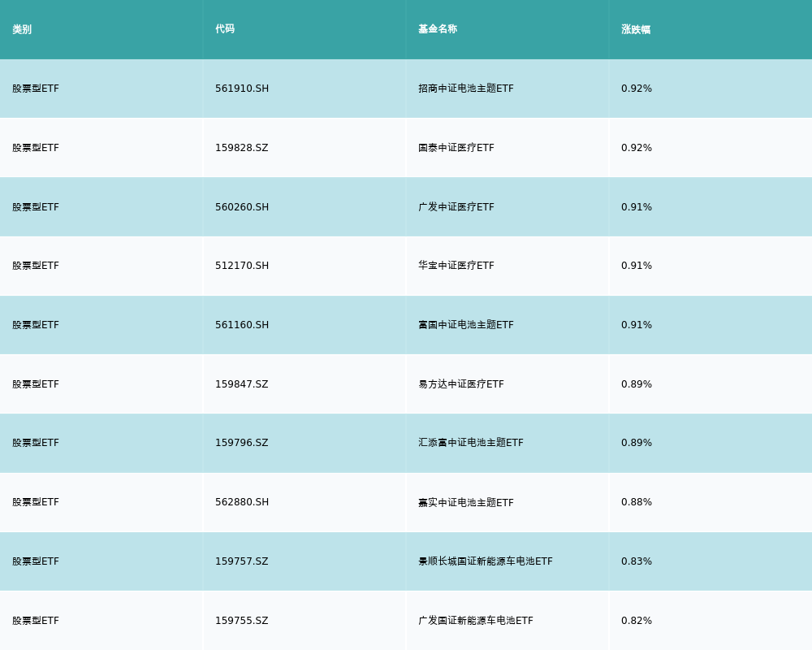Select code 159755.SZ
Screen dimensions: 812x650
[242, 621]
